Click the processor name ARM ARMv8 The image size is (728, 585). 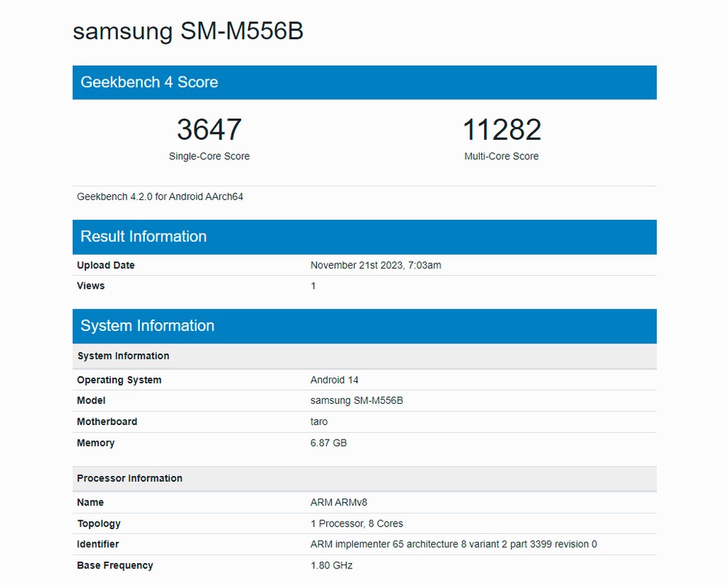[x=344, y=502]
